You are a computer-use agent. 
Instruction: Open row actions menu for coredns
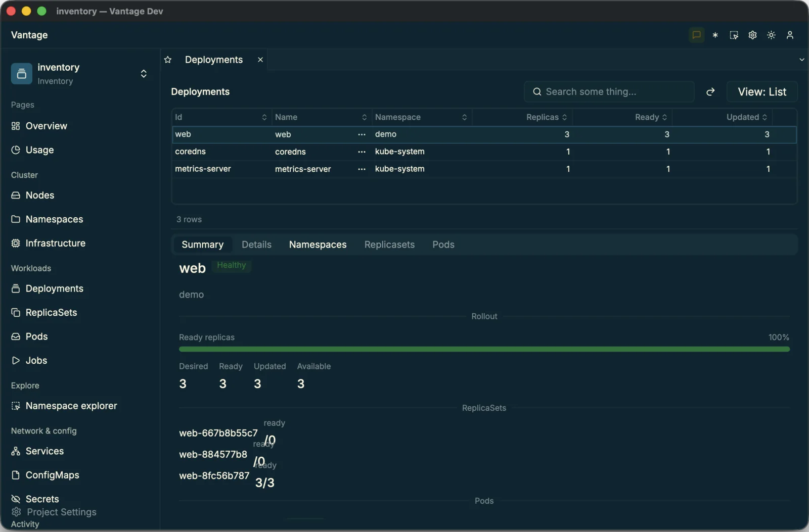coord(362,152)
